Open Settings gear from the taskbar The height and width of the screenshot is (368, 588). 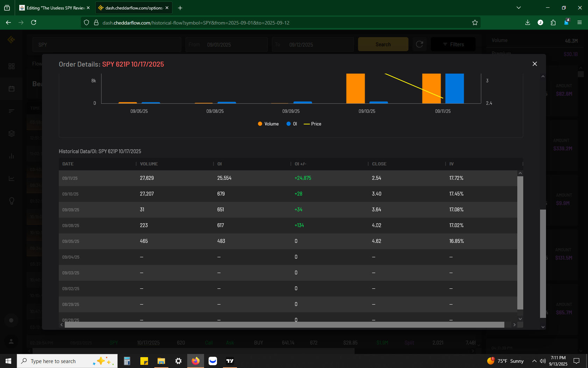[178, 361]
